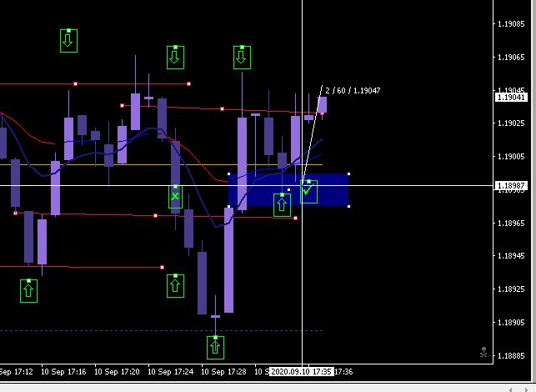
Task: Grab the blue rectangle's top-right corner handle
Action: click(x=348, y=174)
